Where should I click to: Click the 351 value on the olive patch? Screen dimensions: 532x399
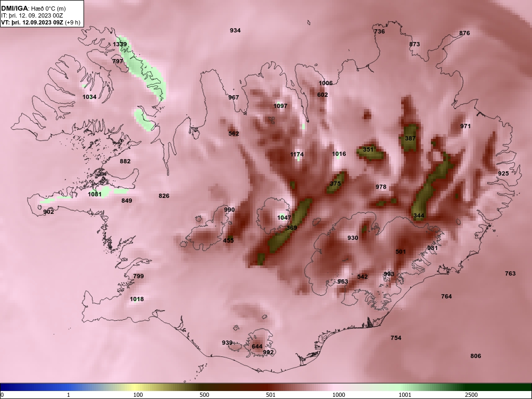point(368,149)
